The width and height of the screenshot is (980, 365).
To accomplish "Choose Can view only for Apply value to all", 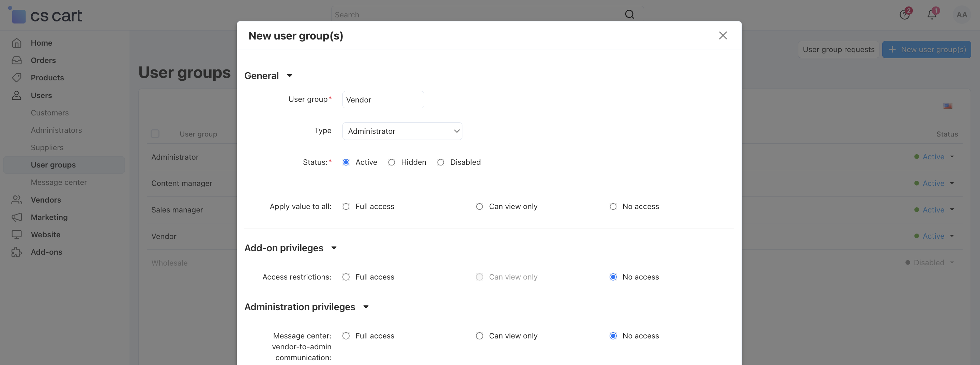I will point(479,206).
